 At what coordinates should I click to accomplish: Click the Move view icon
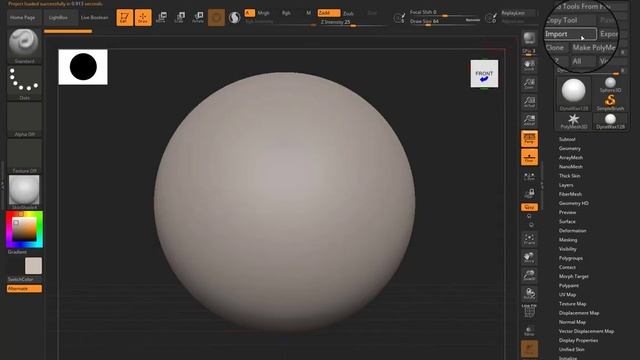coord(529,257)
